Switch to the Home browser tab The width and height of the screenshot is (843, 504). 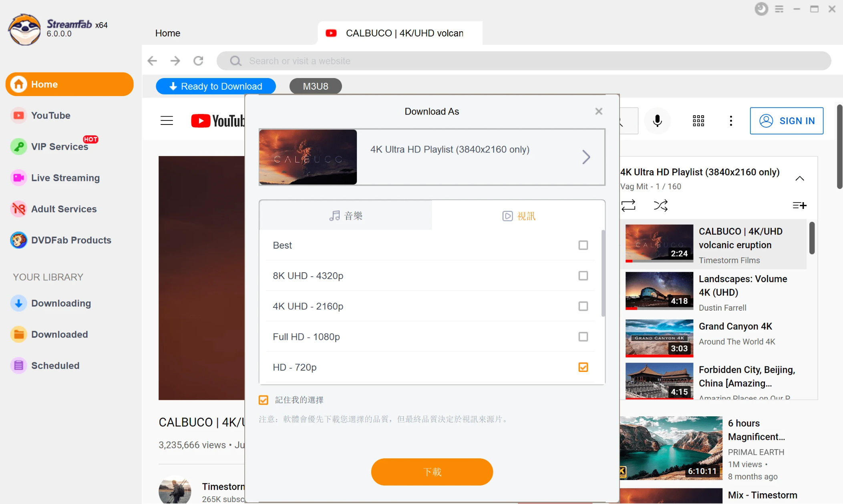click(168, 33)
